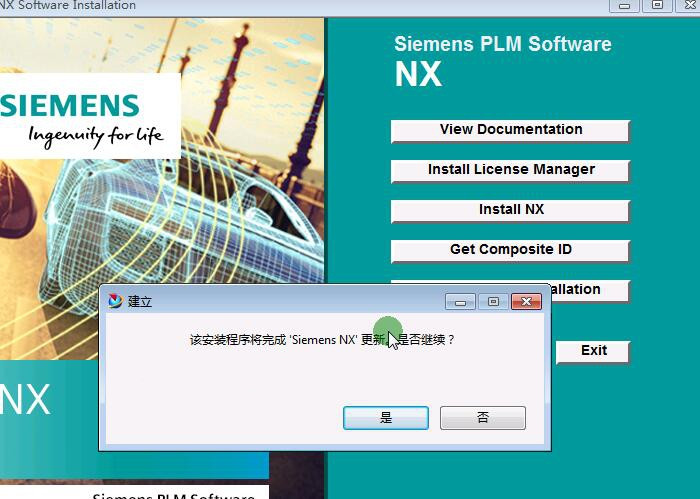This screenshot has height=499, width=700.
Task: Close the NX Software Installation window
Action: [688, 5]
